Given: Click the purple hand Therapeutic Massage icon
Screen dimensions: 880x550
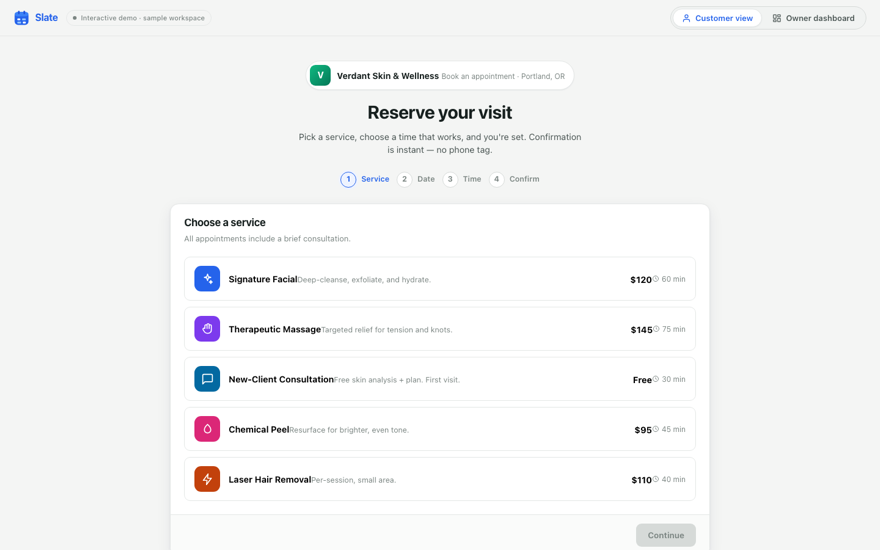Looking at the screenshot, I should pos(207,329).
